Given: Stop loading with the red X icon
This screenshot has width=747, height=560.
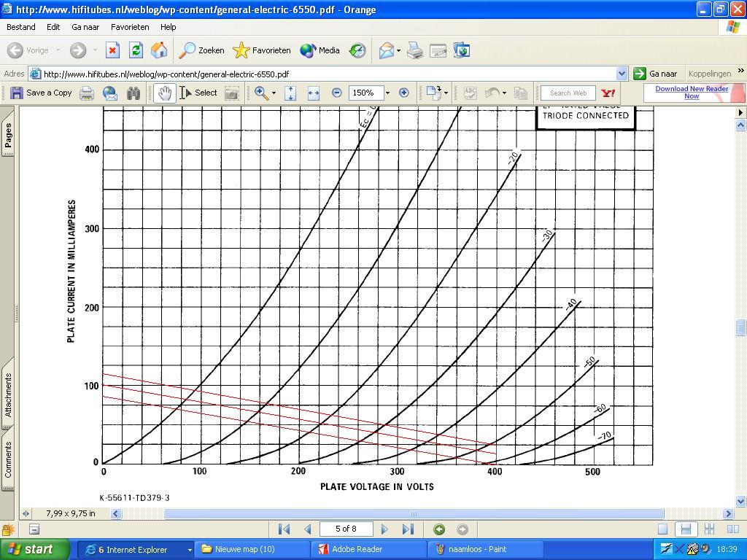Looking at the screenshot, I should (x=112, y=50).
